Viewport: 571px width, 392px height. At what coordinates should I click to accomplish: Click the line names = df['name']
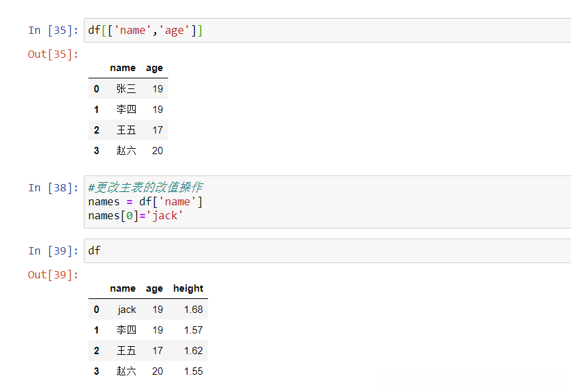click(x=146, y=201)
